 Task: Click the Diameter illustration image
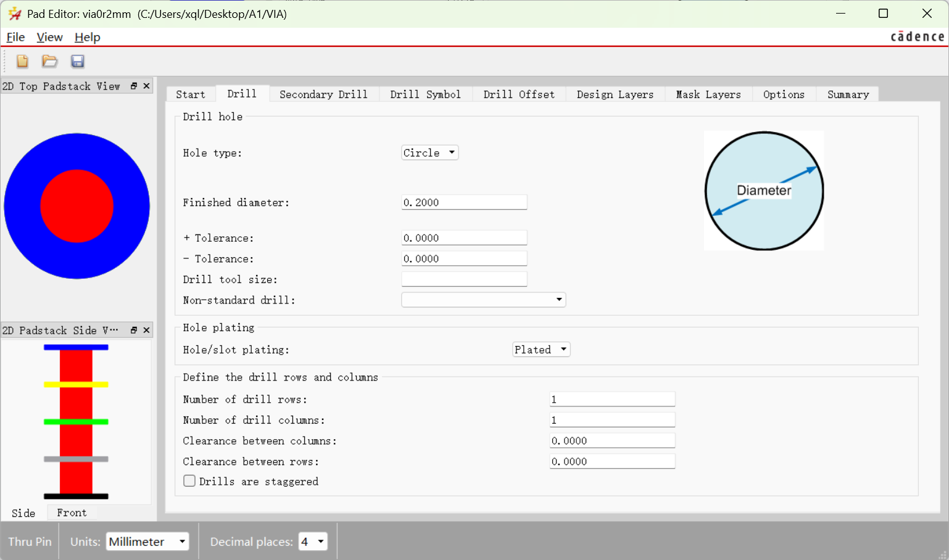pos(764,191)
